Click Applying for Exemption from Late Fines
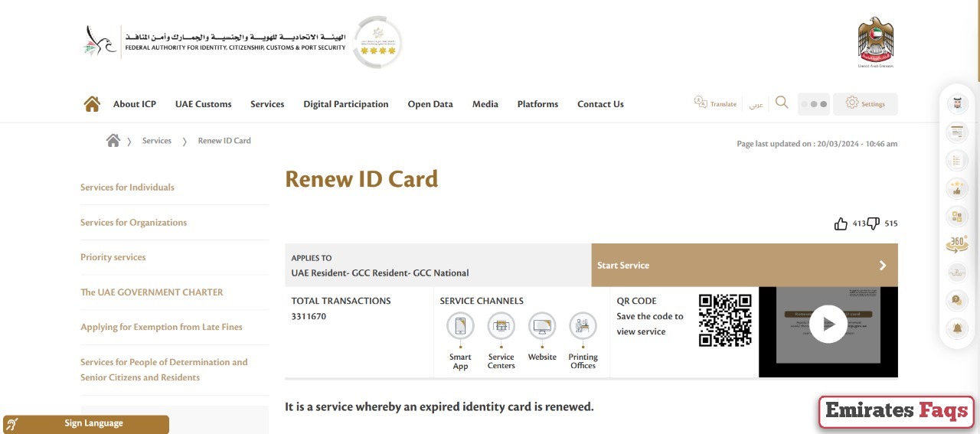This screenshot has width=980, height=434. click(x=162, y=327)
